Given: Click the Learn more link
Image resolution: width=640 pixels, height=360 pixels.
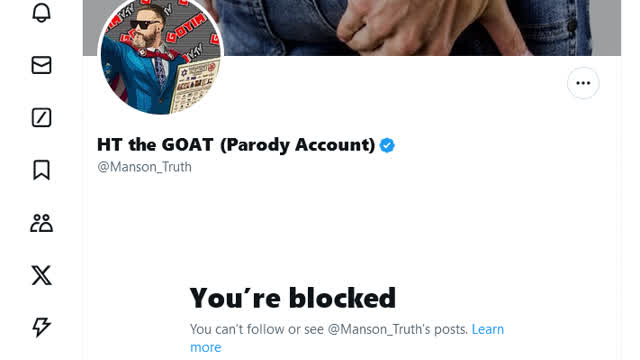Looking at the screenshot, I should pos(347,338).
